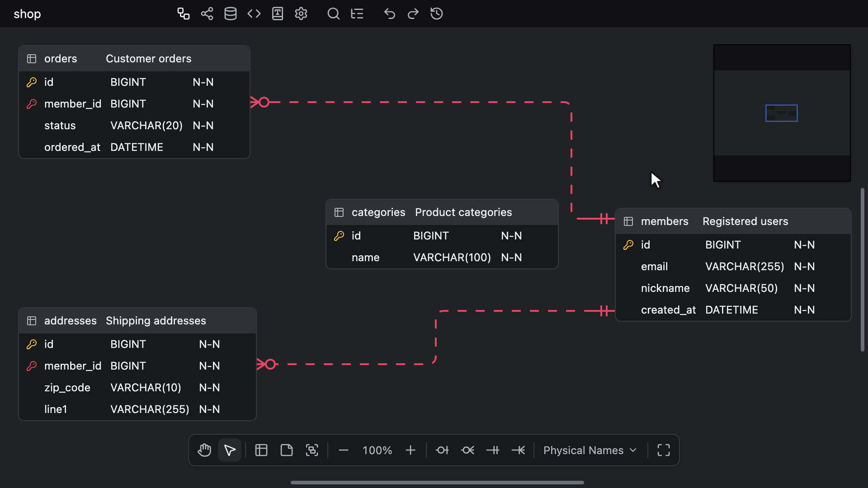868x488 pixels.
Task: Select the zero-one relationship tool
Action: click(x=442, y=450)
